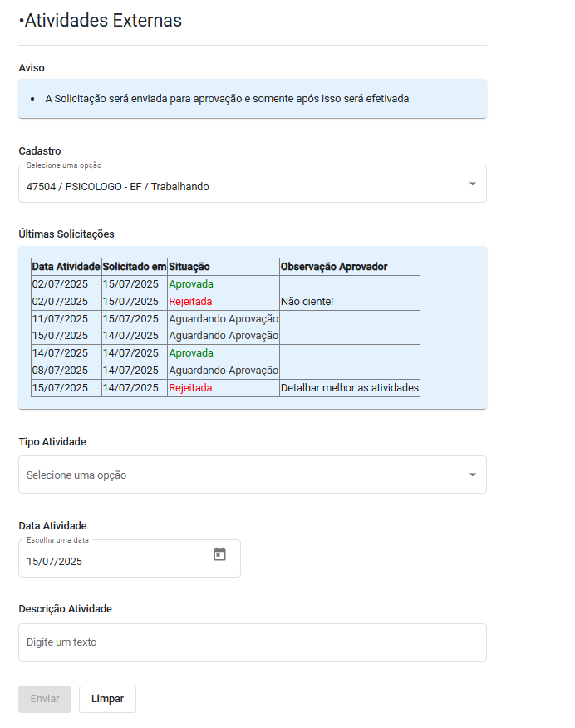Select the 'Situação' column header
This screenshot has height=728, width=575.
click(x=224, y=267)
